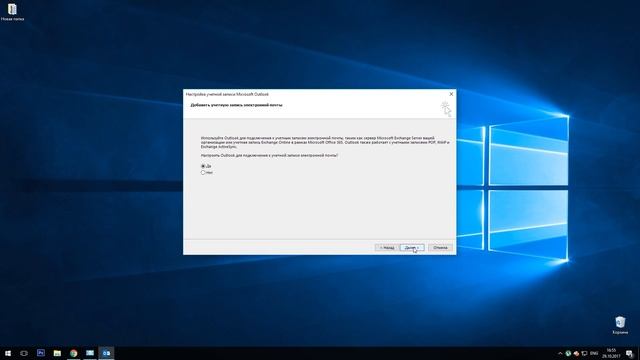Open the Action Center notifications icon
The width and height of the screenshot is (640, 360).
pyautogui.click(x=630, y=353)
